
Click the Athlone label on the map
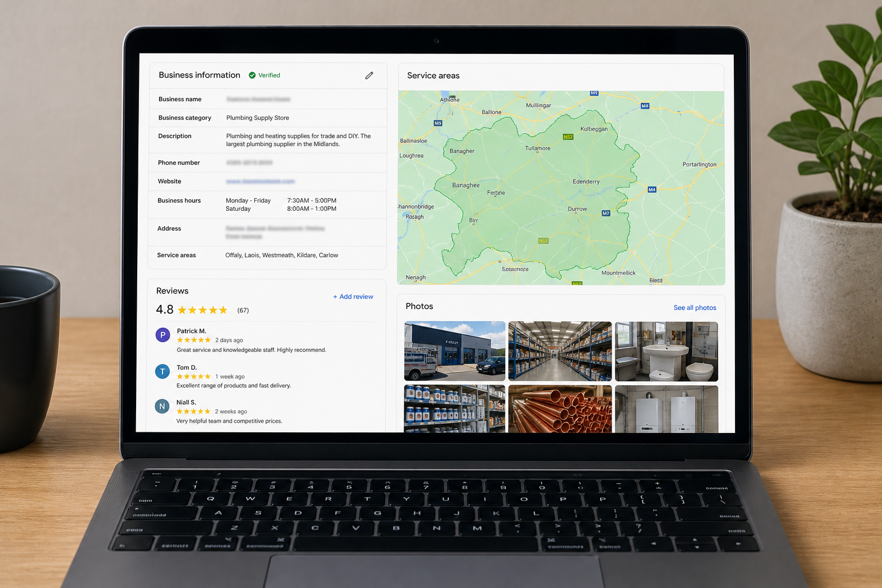[450, 100]
